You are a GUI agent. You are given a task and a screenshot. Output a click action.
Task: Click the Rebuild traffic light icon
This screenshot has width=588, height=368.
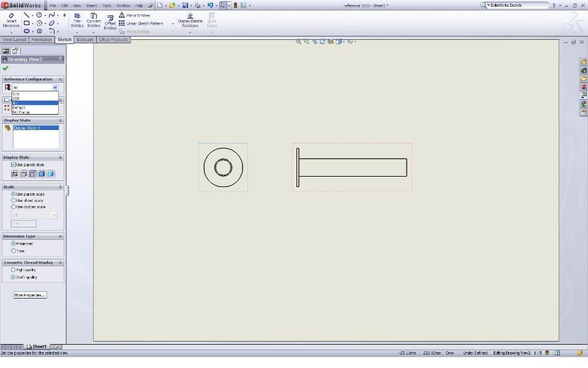[235, 6]
